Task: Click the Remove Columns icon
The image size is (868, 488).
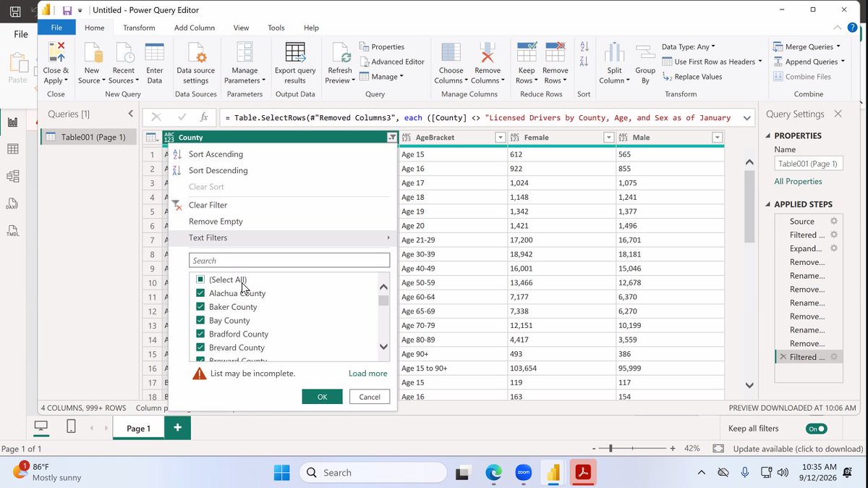Action: pyautogui.click(x=488, y=52)
